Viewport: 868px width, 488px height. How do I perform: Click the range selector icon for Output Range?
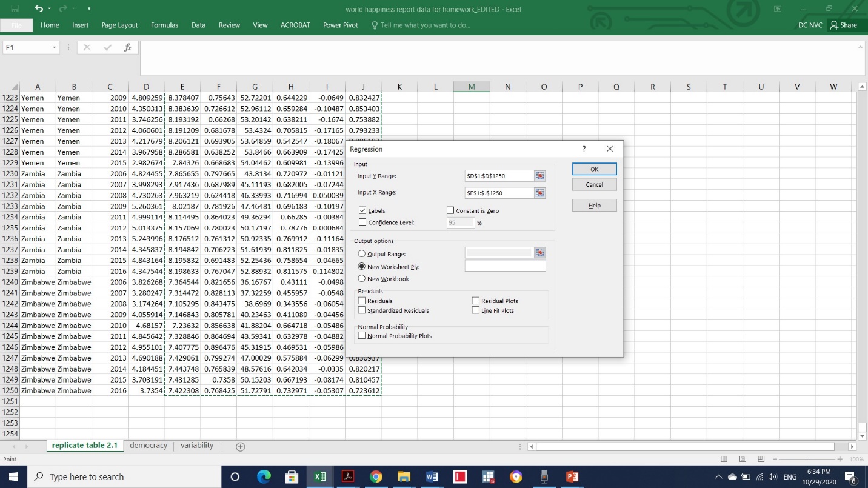pyautogui.click(x=539, y=253)
